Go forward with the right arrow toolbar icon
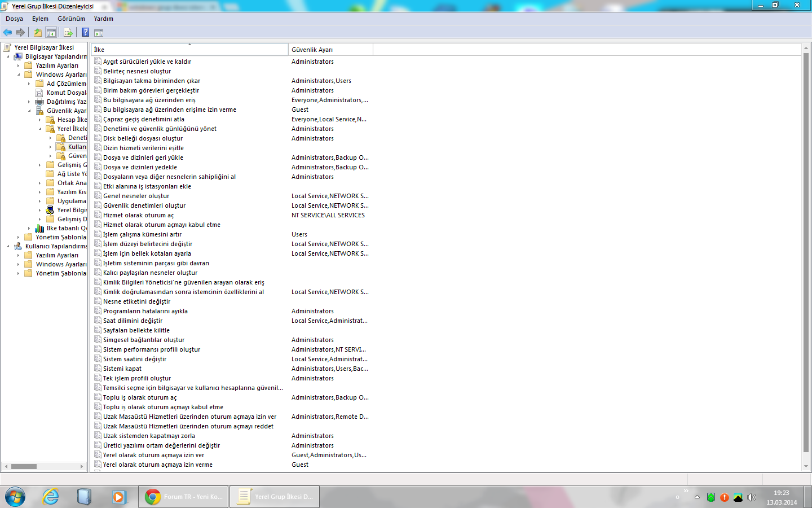The width and height of the screenshot is (812, 508). (x=20, y=33)
